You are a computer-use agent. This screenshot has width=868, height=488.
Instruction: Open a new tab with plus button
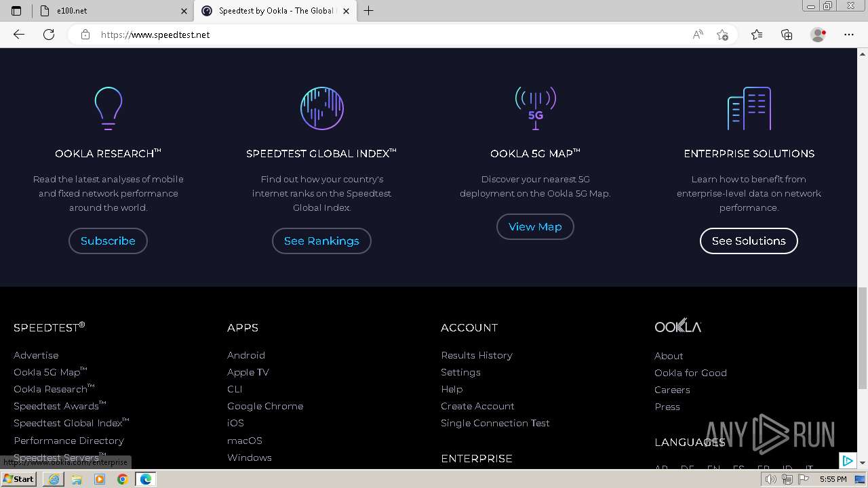point(368,11)
